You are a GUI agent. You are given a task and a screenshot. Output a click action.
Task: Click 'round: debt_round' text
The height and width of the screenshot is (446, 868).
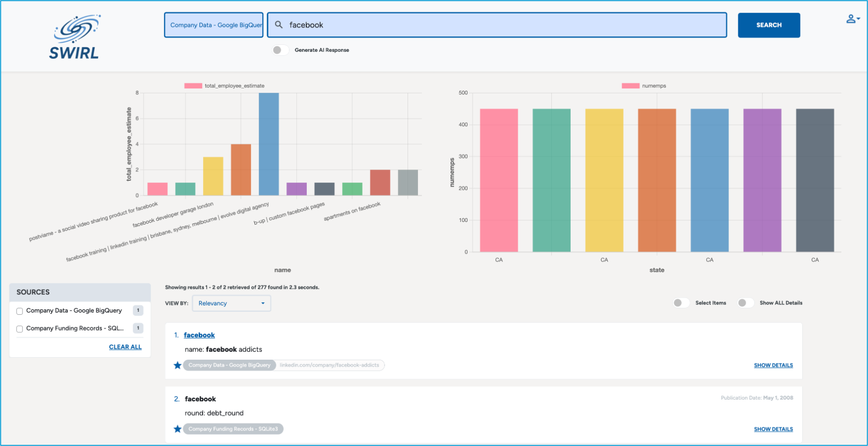214,413
